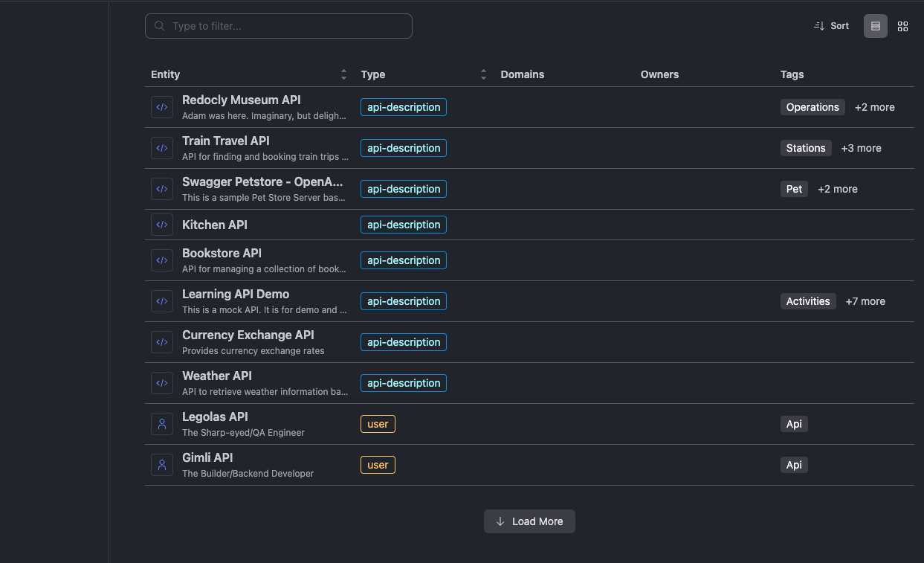Click the user icon beside Gimli API

[162, 465]
